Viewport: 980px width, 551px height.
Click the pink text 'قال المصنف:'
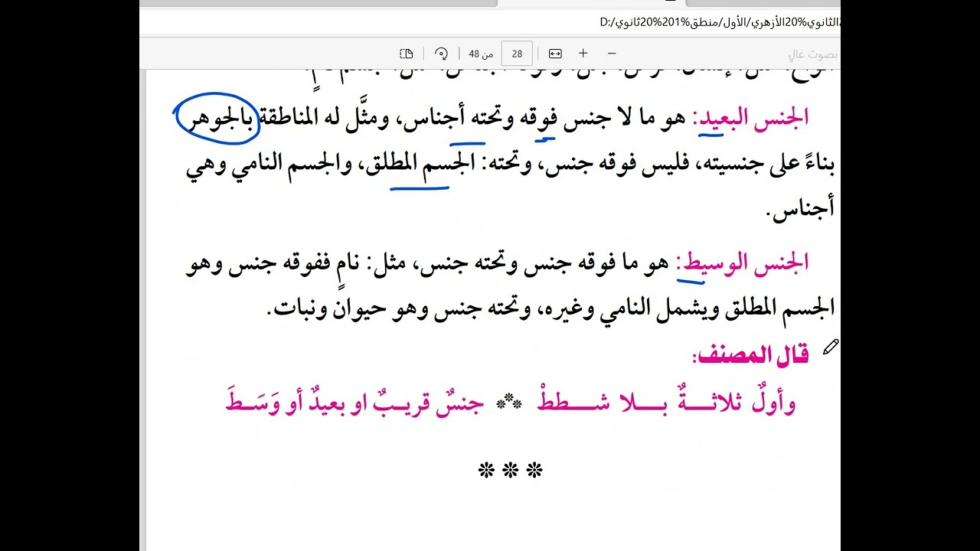point(750,355)
